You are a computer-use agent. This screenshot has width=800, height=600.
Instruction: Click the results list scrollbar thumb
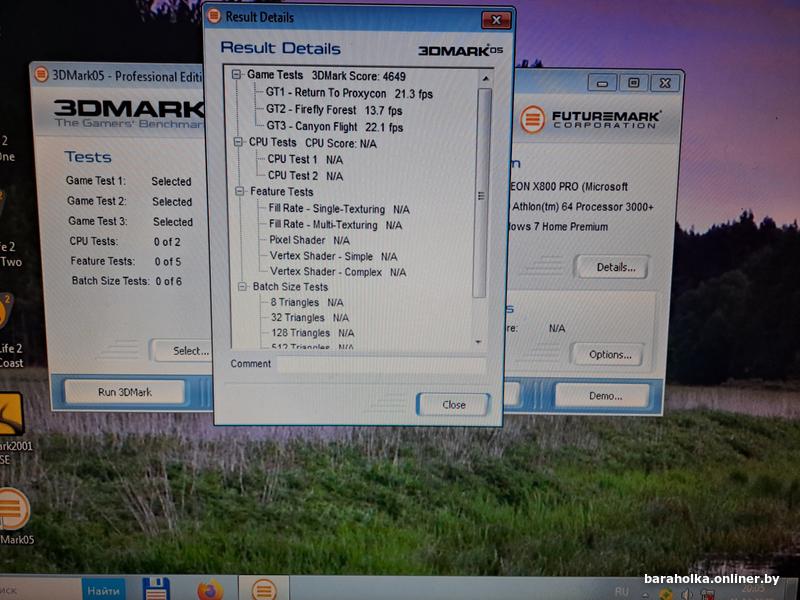(482, 193)
